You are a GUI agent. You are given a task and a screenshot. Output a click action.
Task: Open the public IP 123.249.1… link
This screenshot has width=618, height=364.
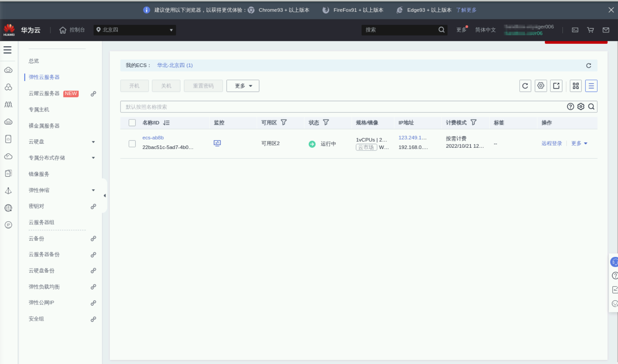tap(412, 138)
